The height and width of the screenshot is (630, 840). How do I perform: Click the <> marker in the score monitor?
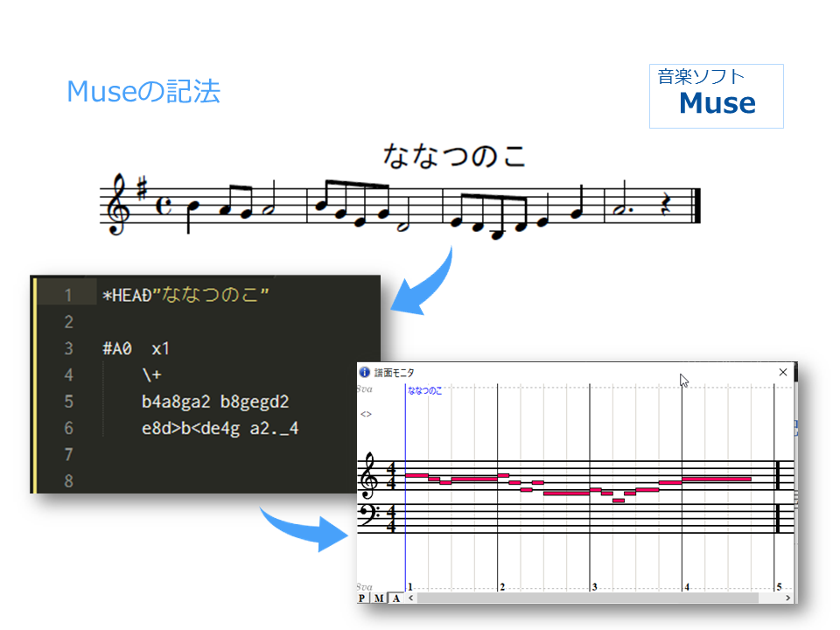pos(366,414)
